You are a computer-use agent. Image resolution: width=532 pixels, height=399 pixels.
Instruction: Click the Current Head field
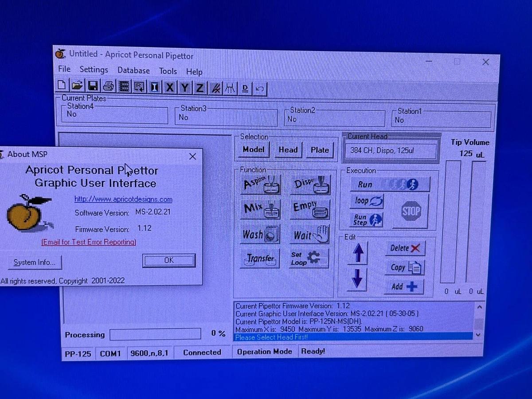(x=391, y=150)
